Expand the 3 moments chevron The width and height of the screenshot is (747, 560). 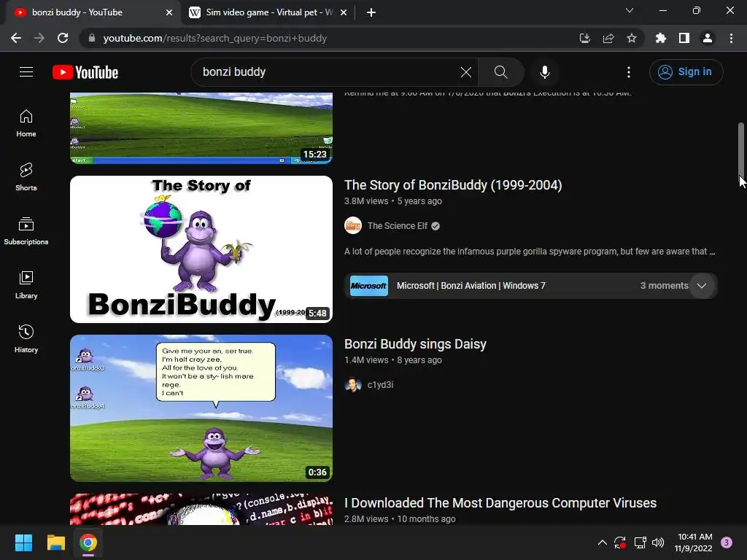(702, 286)
